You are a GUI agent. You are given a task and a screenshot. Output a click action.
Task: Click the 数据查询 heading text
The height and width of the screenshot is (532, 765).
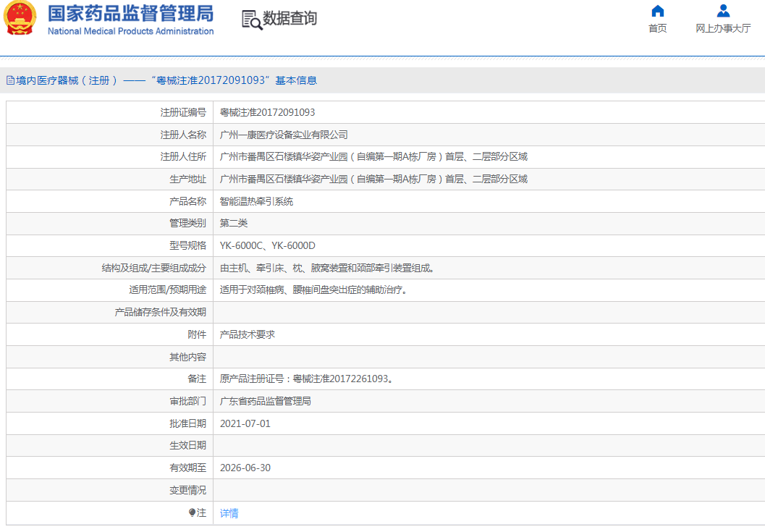tap(289, 19)
